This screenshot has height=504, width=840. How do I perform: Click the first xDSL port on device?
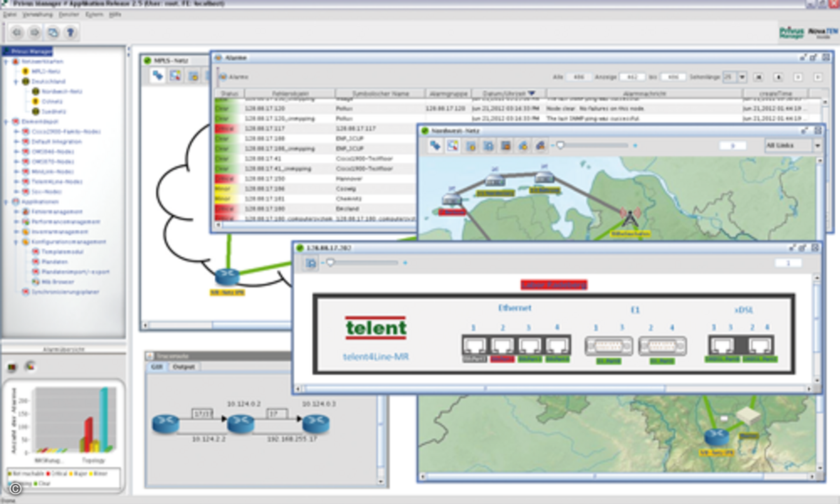(721, 344)
